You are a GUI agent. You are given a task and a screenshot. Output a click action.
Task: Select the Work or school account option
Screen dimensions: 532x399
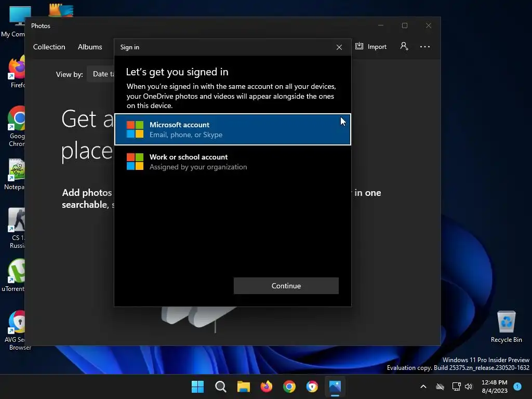pyautogui.click(x=233, y=162)
